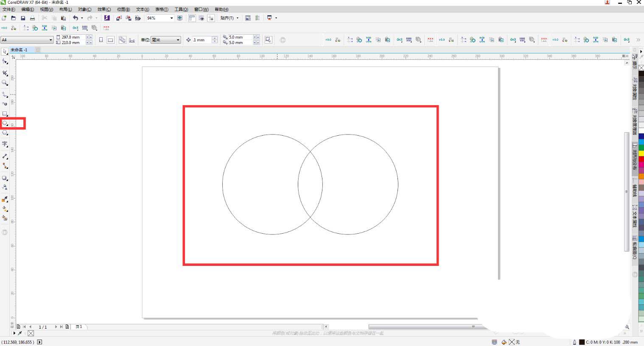Toggle show rulers button

coord(192,18)
